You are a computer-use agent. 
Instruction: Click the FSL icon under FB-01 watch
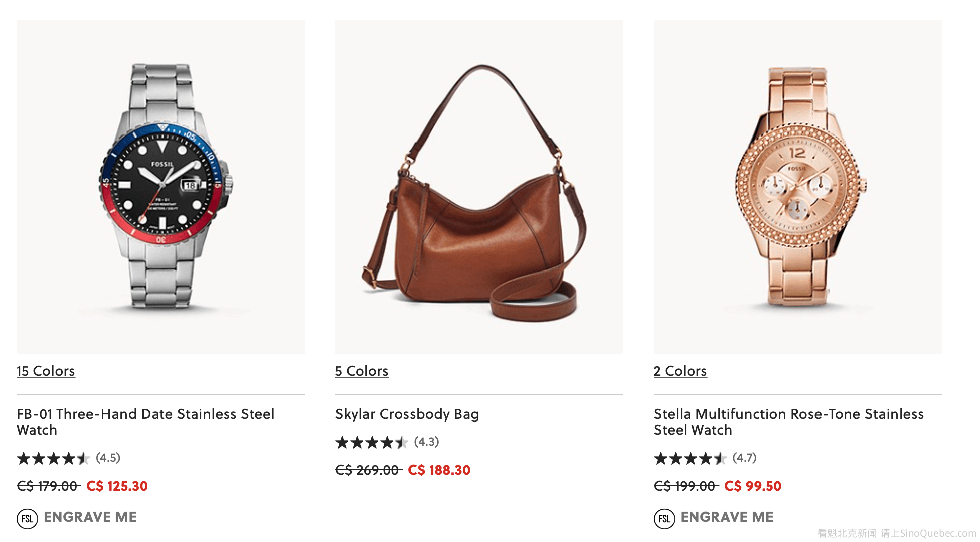coord(27,518)
